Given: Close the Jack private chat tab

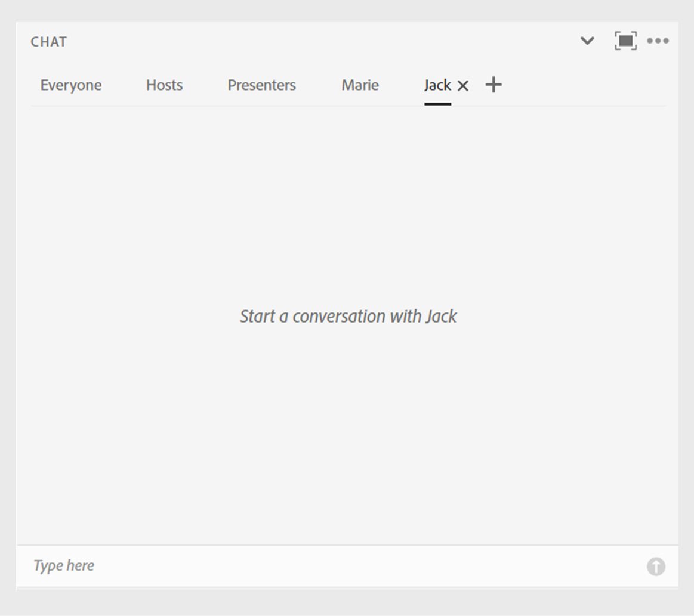Looking at the screenshot, I should (x=463, y=86).
